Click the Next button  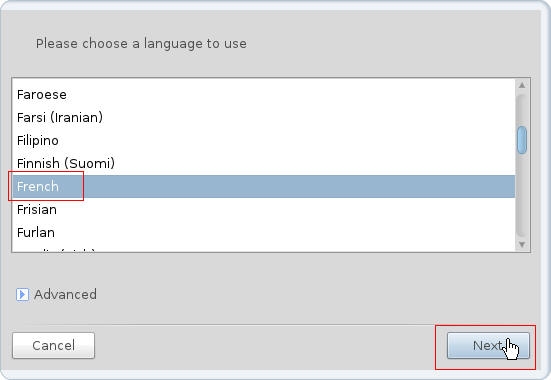point(488,346)
